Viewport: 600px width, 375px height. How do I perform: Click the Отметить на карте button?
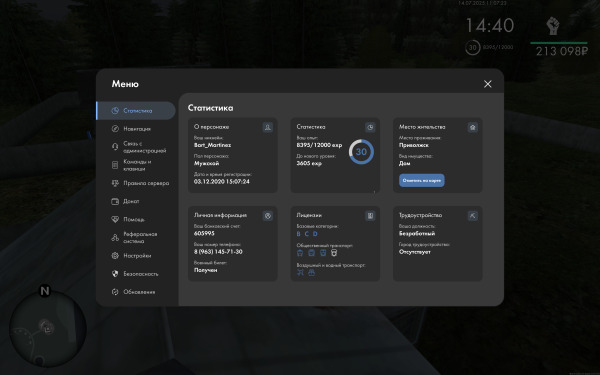coord(422,180)
